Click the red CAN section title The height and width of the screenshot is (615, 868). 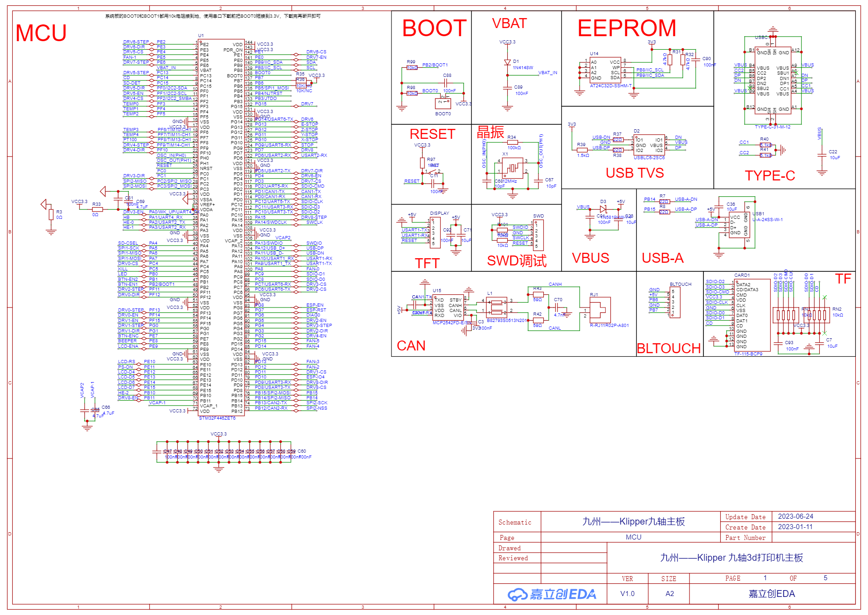411,345
